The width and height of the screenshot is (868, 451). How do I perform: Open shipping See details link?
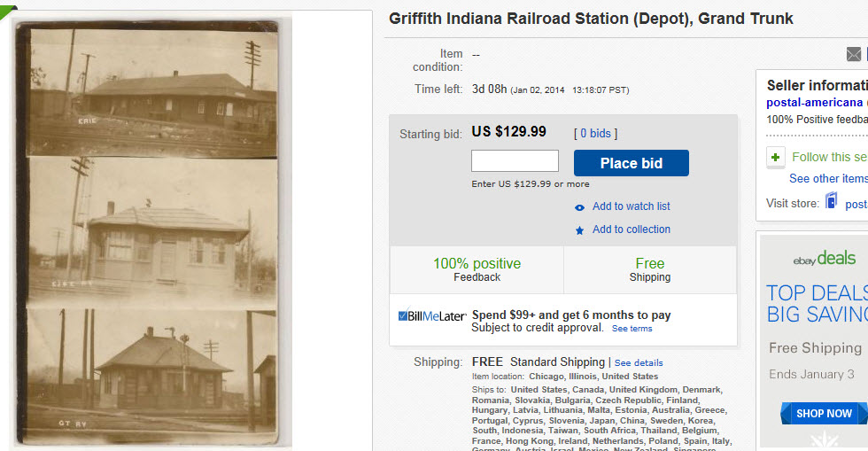[x=638, y=363]
